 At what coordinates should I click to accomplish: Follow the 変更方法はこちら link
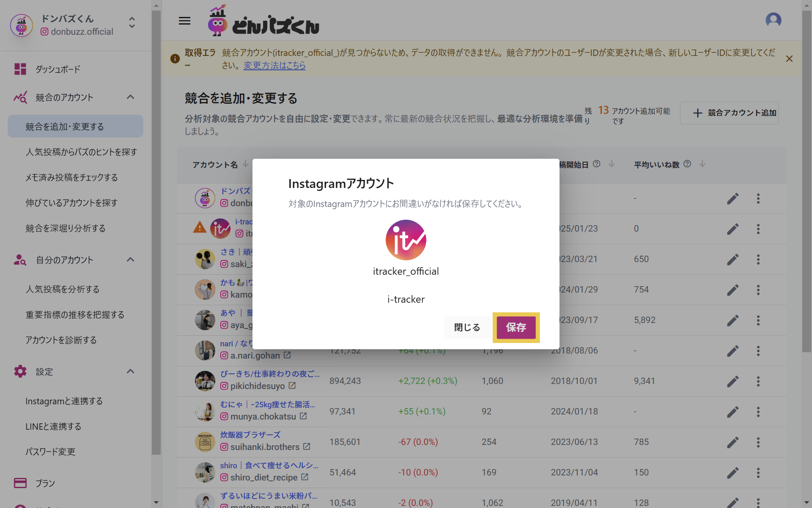click(x=274, y=66)
